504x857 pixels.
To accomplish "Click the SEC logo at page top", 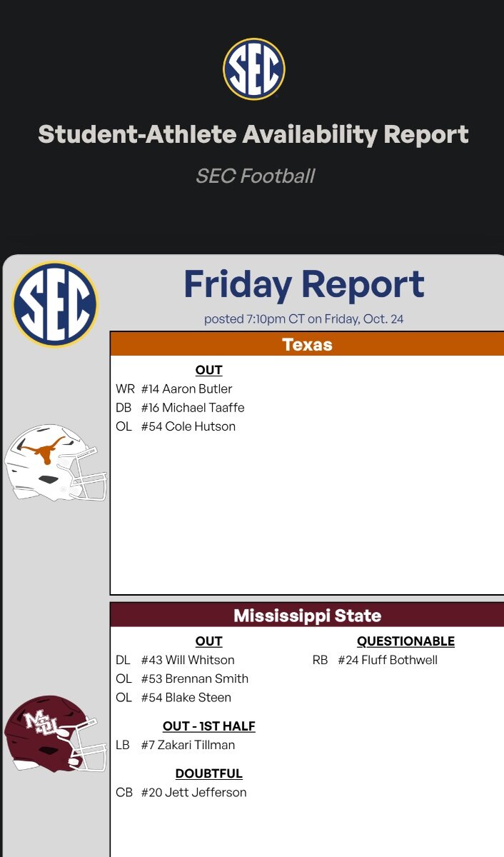I will tap(253, 69).
